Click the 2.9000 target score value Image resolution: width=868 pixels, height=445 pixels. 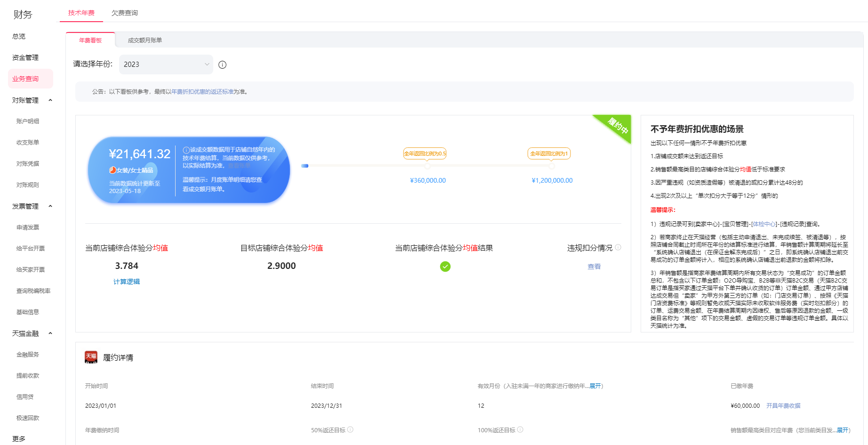(281, 266)
